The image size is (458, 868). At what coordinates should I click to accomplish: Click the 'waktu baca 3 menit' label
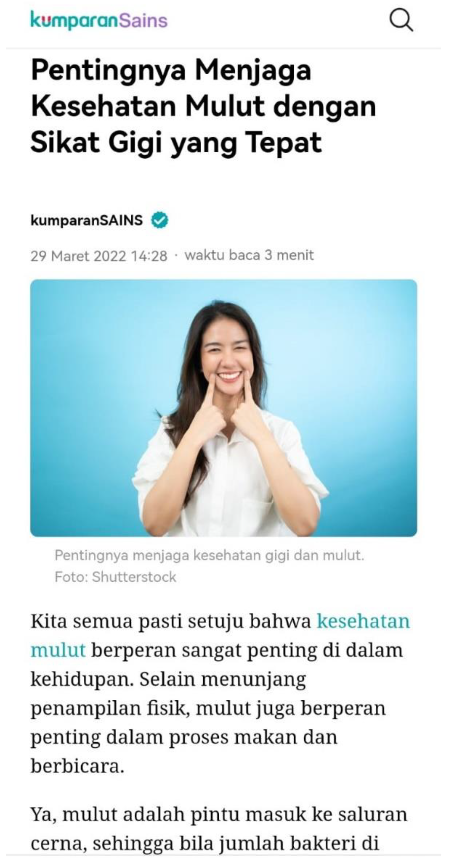[x=249, y=255]
